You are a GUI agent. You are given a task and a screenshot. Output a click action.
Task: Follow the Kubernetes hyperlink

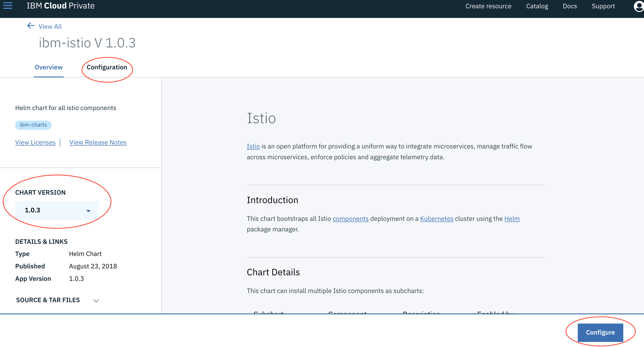437,219
